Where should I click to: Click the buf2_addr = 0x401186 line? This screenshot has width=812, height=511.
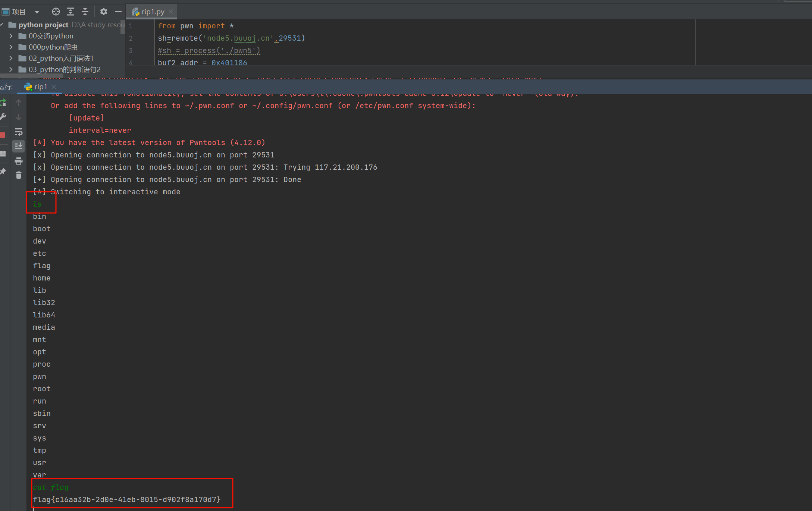[x=202, y=62]
